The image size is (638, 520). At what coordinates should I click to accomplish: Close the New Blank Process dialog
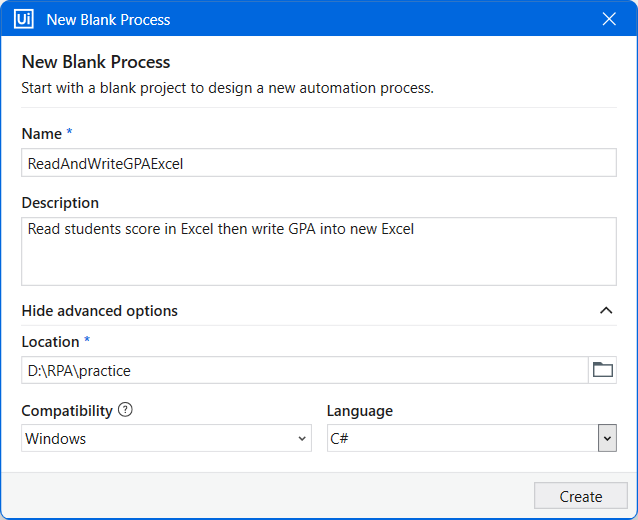609,19
